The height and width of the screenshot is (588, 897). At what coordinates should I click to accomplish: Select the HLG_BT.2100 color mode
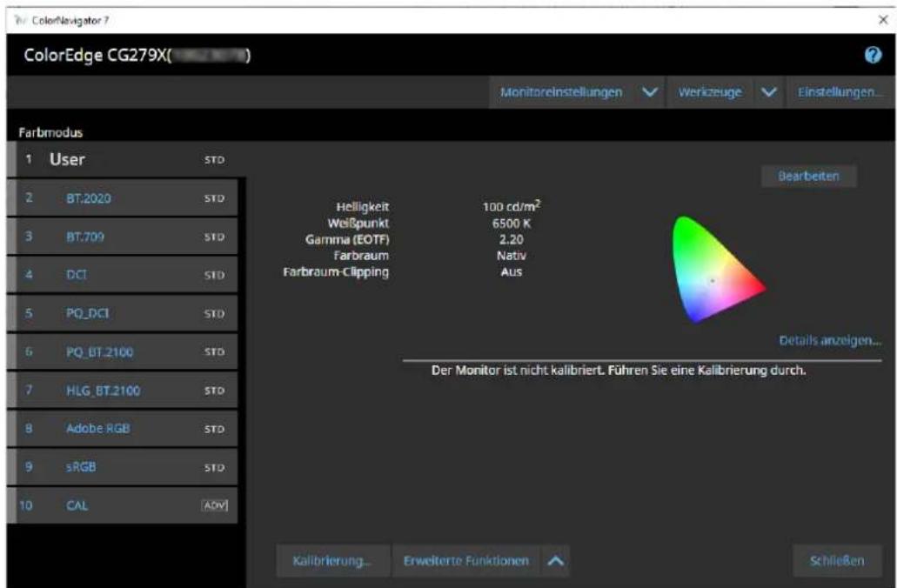point(123,390)
